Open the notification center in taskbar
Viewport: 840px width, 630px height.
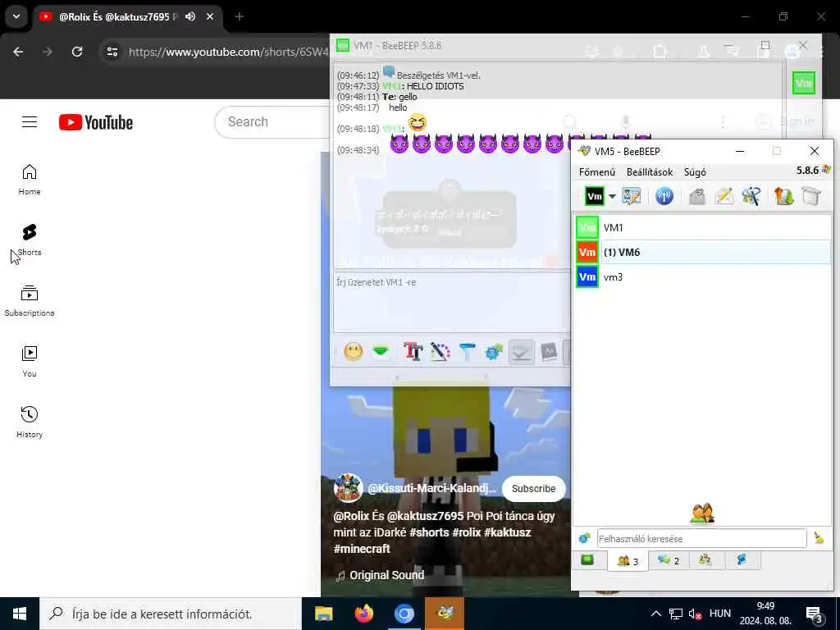815,614
